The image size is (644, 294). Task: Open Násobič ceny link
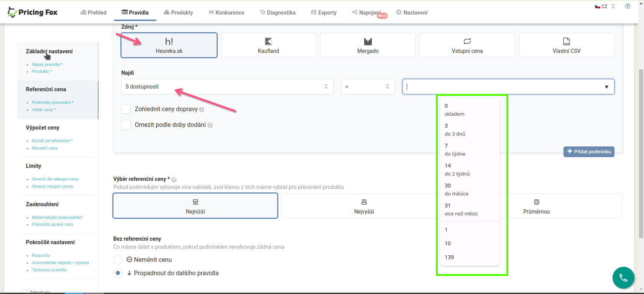click(x=45, y=148)
